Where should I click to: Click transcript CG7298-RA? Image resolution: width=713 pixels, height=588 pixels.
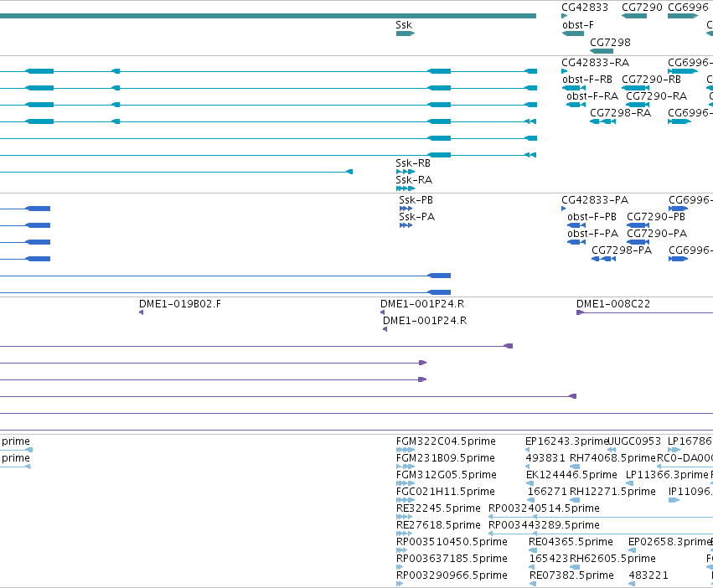pos(620,113)
